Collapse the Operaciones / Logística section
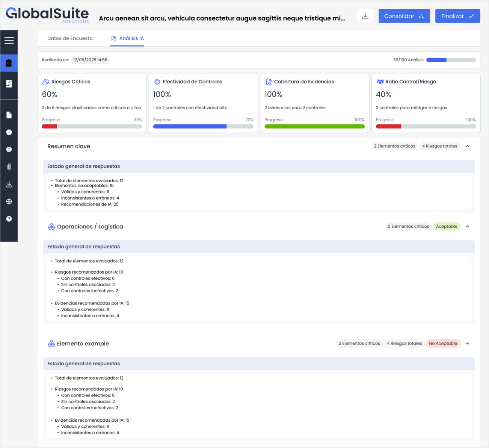The height and width of the screenshot is (448, 489). (468, 227)
